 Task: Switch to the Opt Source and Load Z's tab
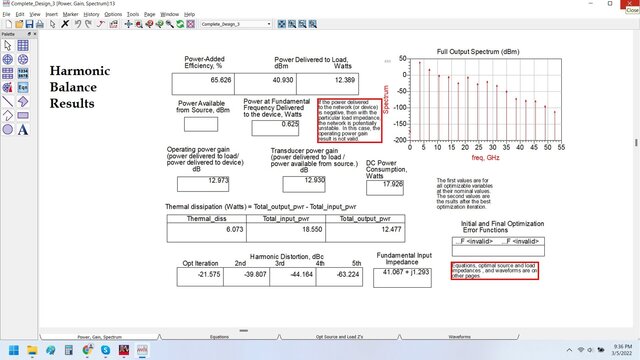tap(339, 337)
